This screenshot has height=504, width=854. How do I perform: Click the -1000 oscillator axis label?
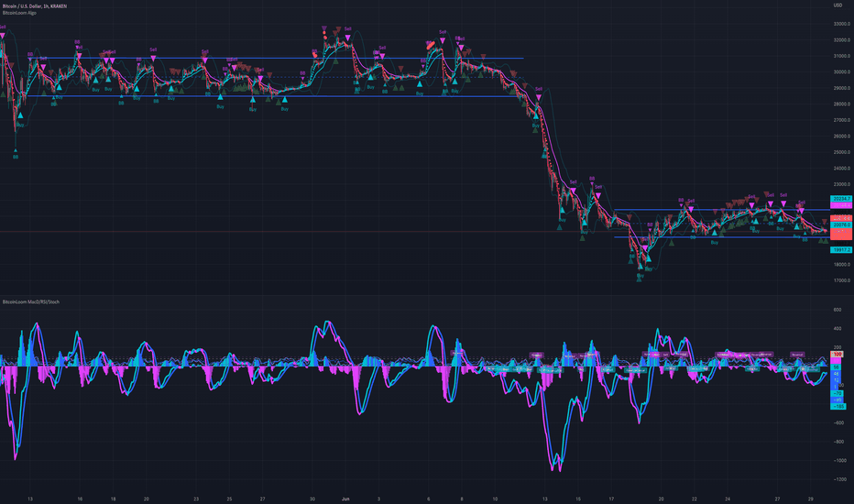[838, 460]
